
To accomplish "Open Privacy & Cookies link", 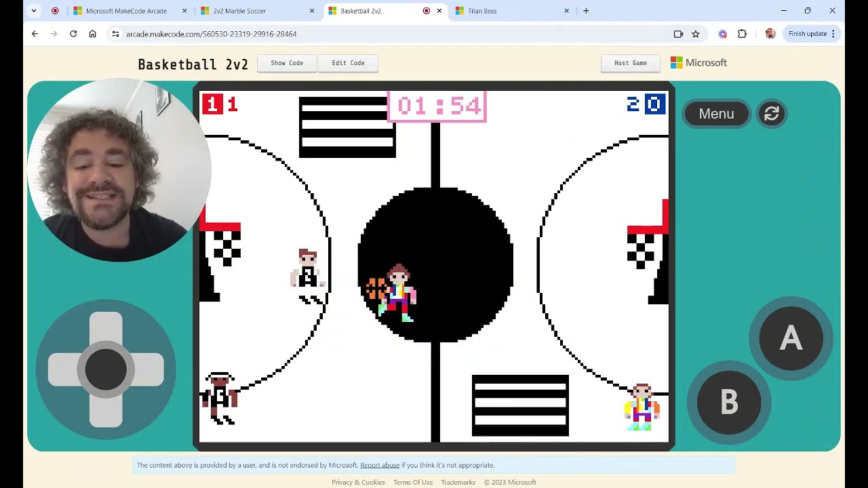I will (x=358, y=483).
